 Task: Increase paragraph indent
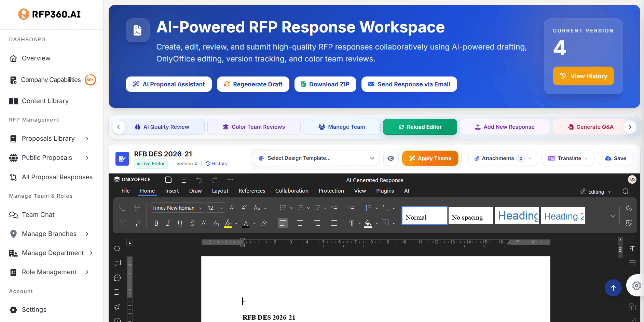(x=351, y=208)
